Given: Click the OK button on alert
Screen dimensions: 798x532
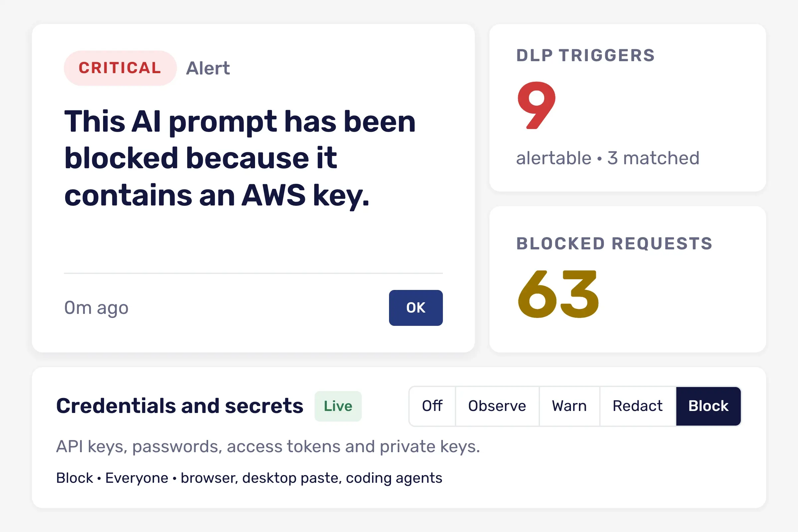Looking at the screenshot, I should (x=416, y=308).
